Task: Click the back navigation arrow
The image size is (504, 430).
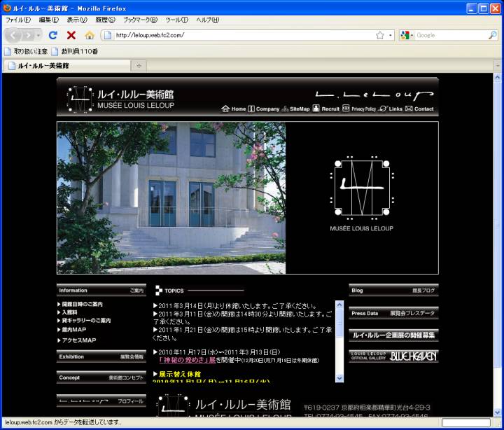Action: point(14,35)
